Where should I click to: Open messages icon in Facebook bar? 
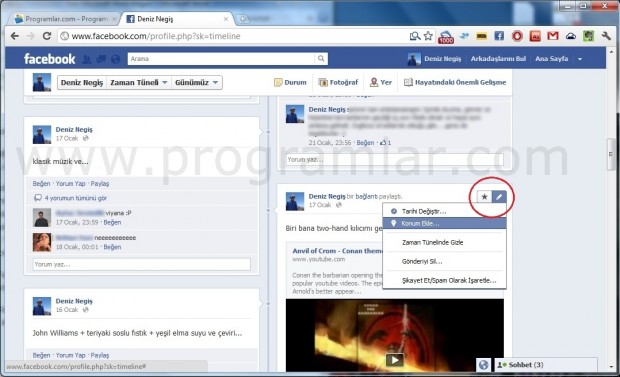(101, 59)
